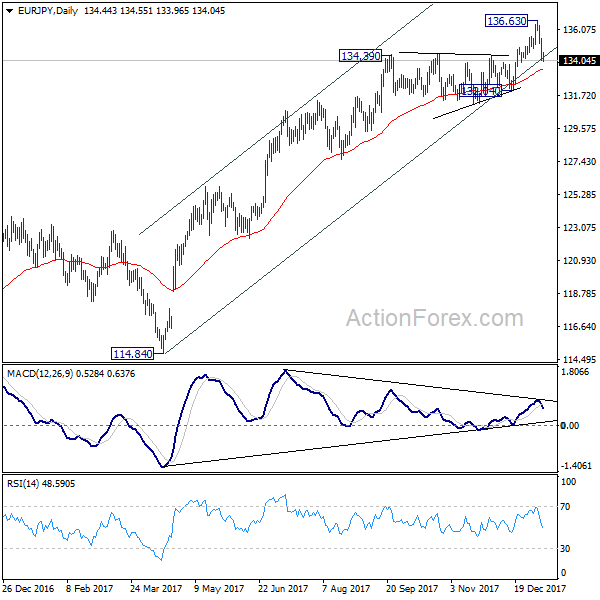Select the 116.640 price axis value
The image size is (600, 600).
click(x=579, y=327)
